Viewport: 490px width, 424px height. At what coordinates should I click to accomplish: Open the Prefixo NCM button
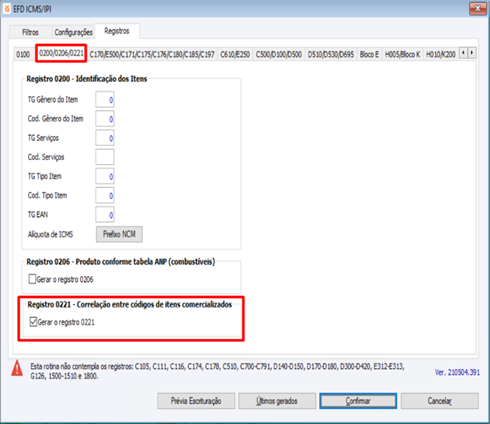coord(119,234)
